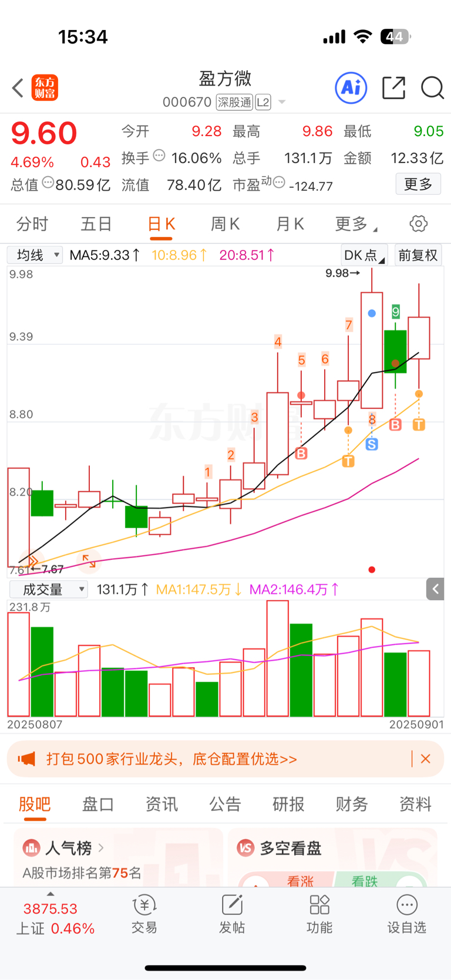Collapse side panel arrow by volume chart
Screen dimensions: 451x980
(x=435, y=589)
